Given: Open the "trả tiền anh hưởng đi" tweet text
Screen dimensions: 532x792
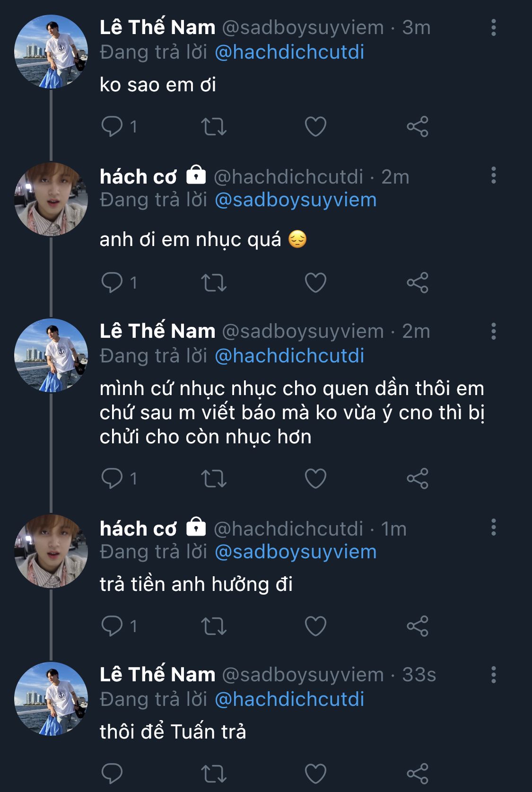Looking at the screenshot, I should coord(196,584).
